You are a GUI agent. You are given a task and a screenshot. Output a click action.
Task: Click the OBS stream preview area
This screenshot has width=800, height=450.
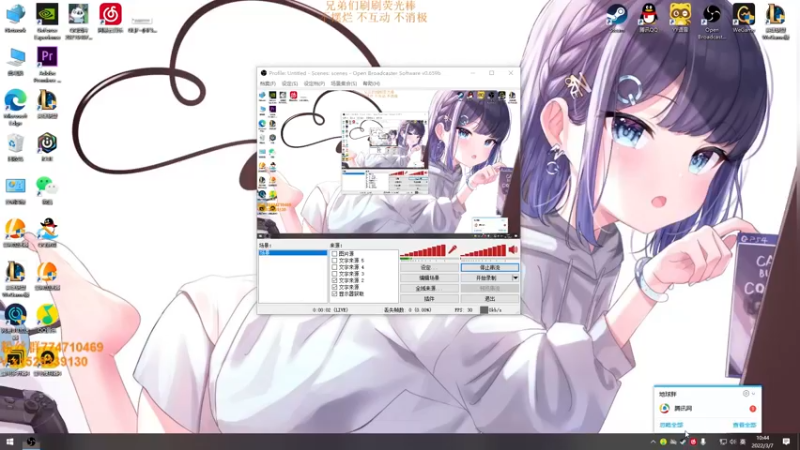point(388,162)
